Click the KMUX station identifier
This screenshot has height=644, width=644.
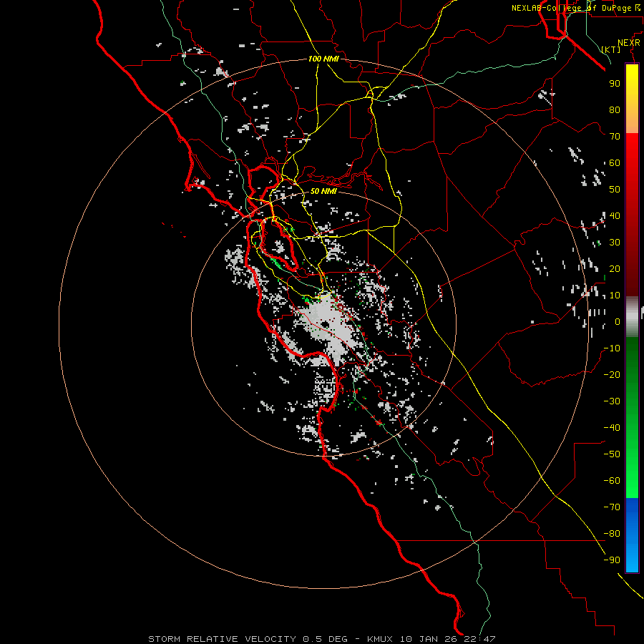coord(380,639)
